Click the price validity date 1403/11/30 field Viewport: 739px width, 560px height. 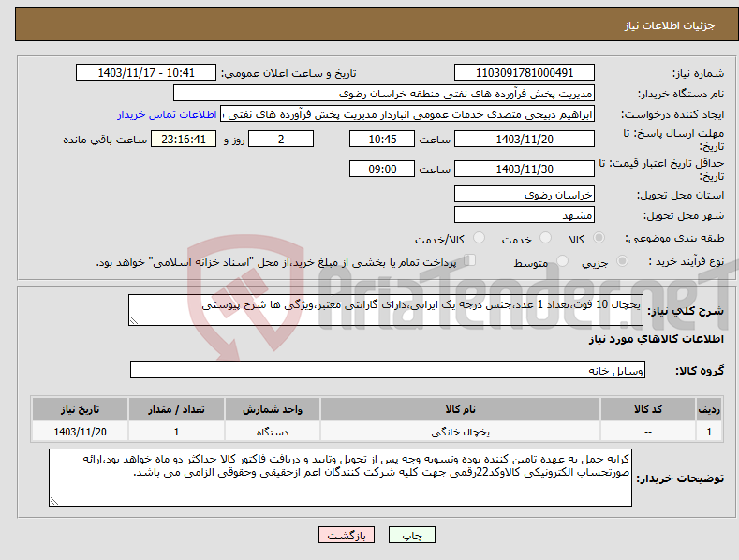tap(525, 169)
